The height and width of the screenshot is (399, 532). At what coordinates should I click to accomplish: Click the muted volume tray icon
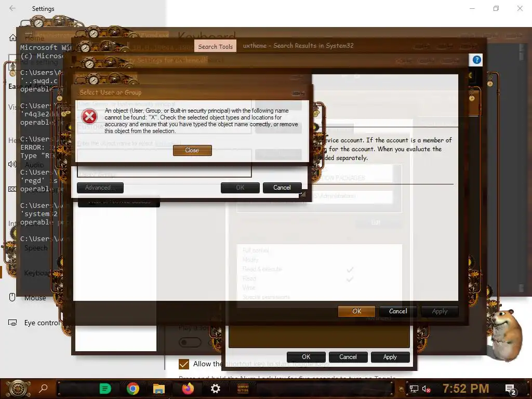[x=426, y=389]
